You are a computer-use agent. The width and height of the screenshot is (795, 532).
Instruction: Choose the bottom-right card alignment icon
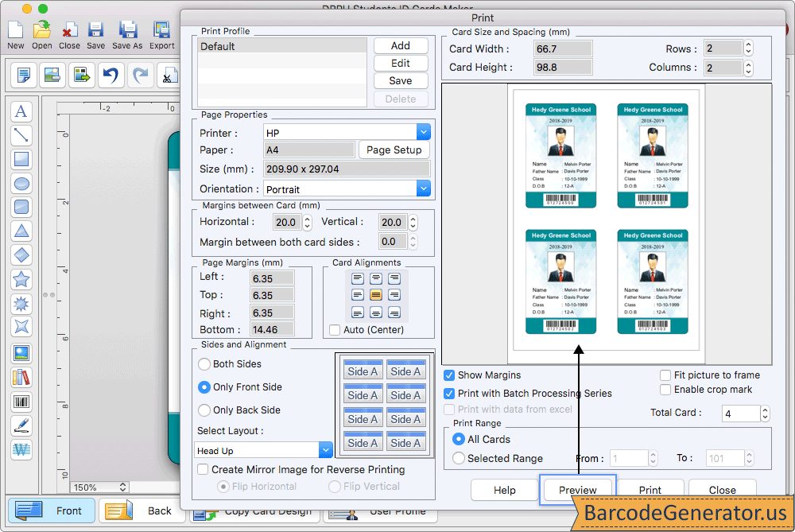tap(394, 313)
